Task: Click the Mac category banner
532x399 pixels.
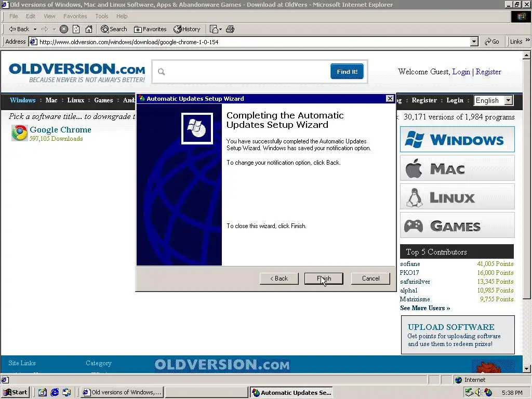Action: (x=457, y=168)
